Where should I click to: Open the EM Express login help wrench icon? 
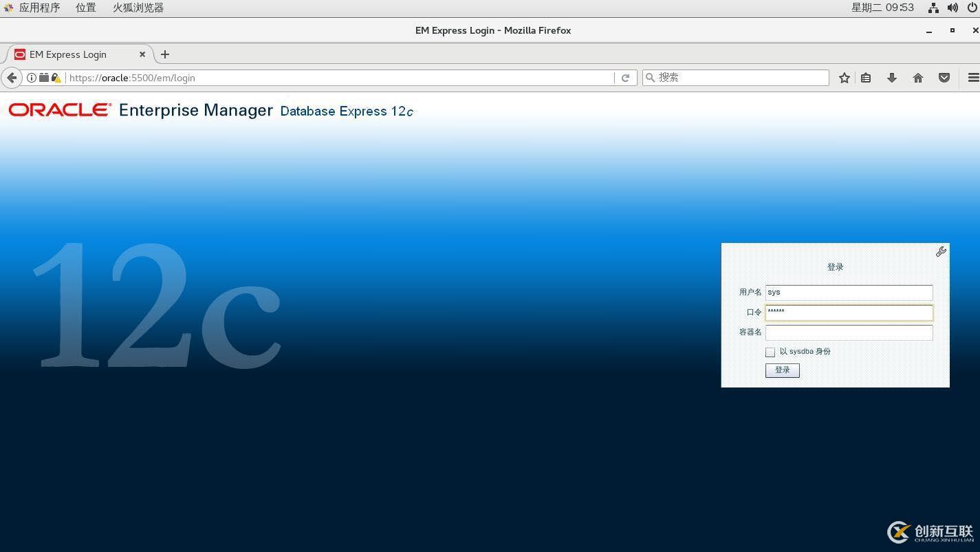pyautogui.click(x=941, y=252)
